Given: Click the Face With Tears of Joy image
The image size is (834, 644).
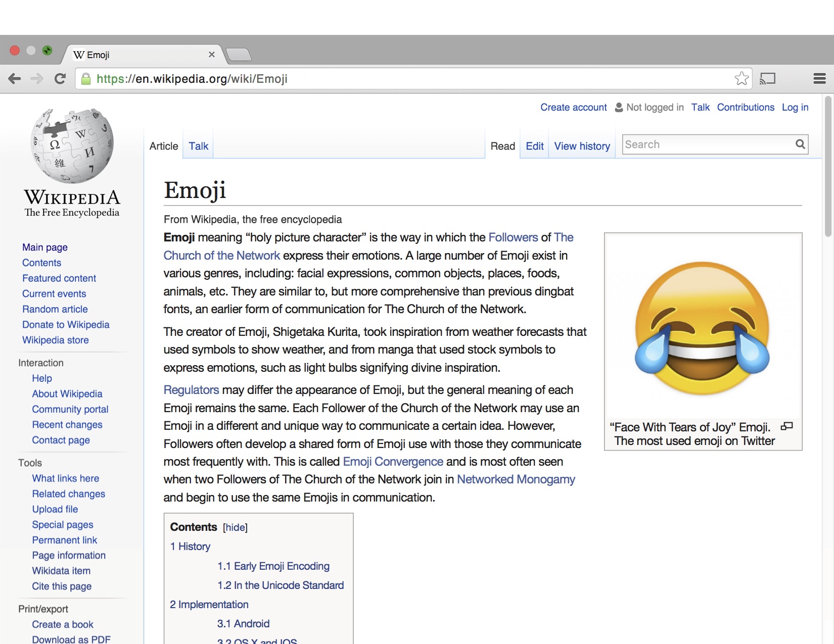Looking at the screenshot, I should (703, 327).
